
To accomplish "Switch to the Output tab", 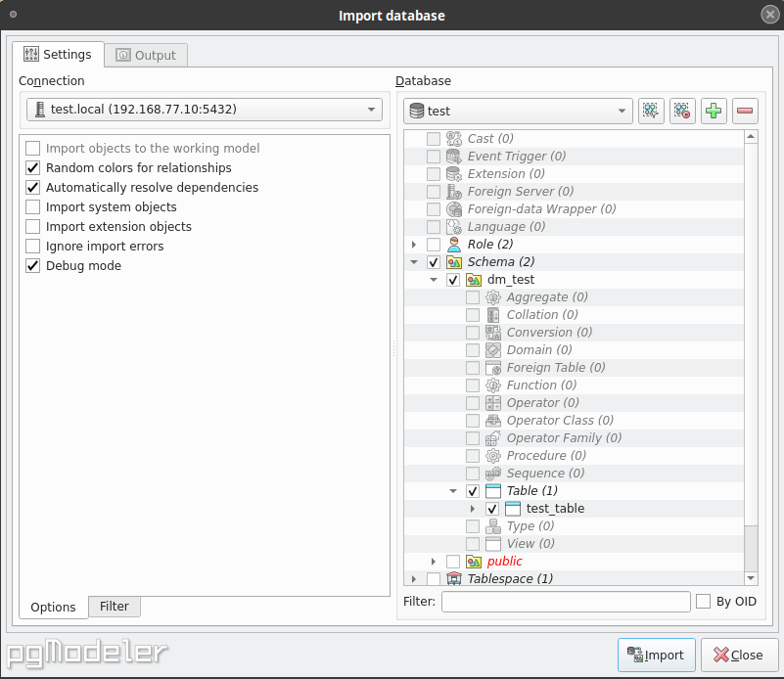I will click(145, 55).
